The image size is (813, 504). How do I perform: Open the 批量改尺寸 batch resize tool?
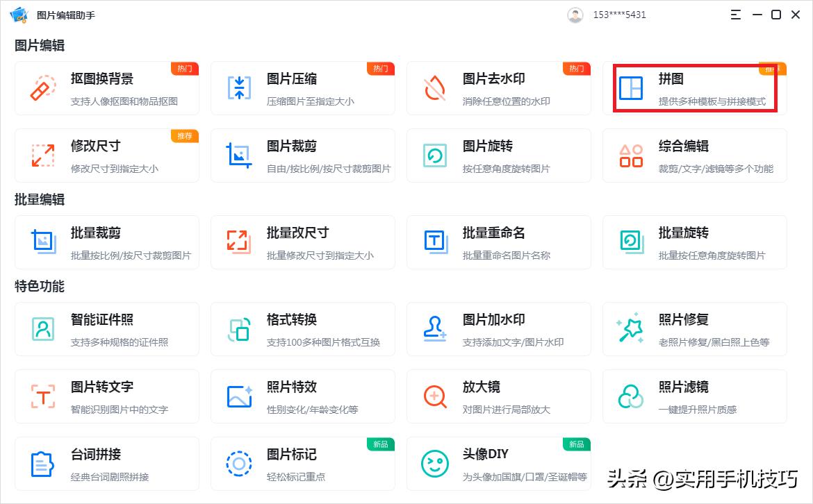point(302,242)
